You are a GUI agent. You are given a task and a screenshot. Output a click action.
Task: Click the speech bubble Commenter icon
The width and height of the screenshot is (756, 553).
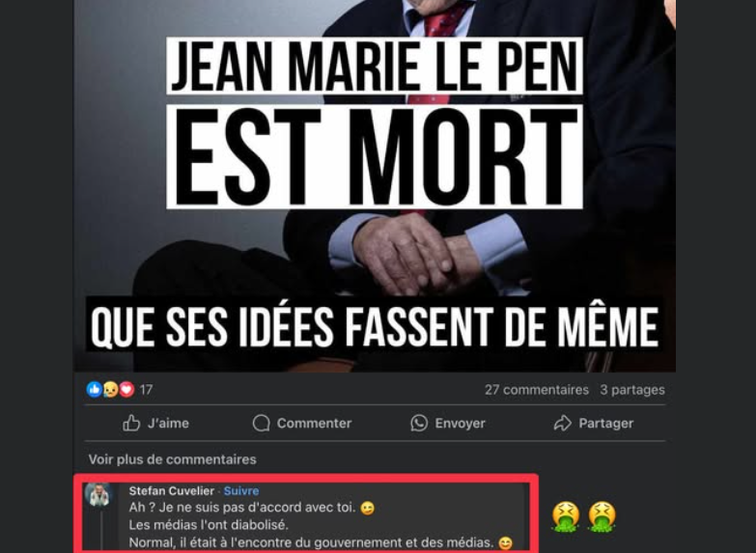coord(262,424)
